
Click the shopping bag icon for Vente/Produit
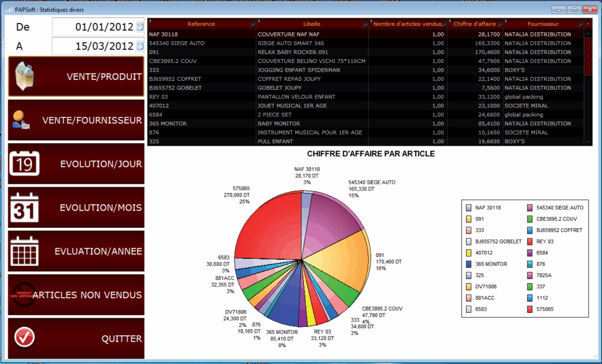(25, 76)
